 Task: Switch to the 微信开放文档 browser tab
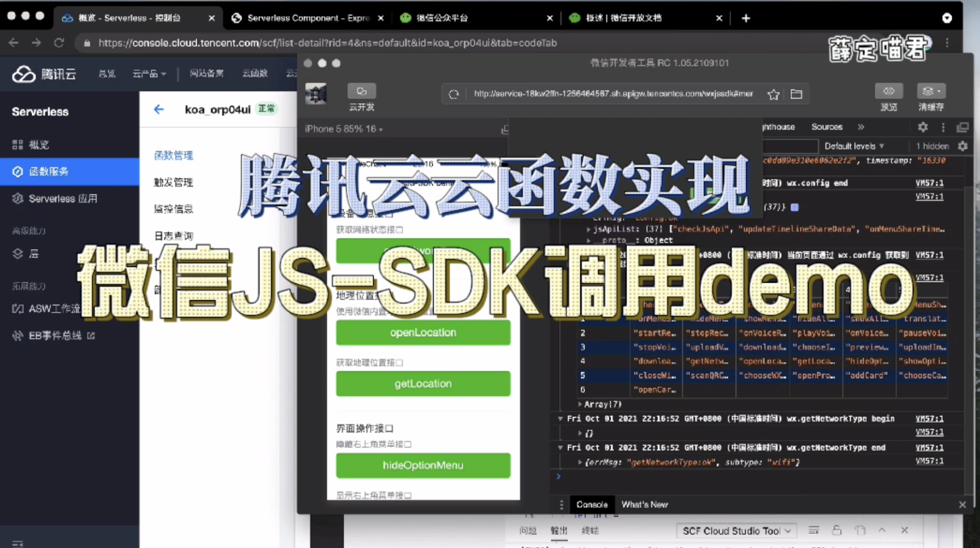(x=646, y=18)
